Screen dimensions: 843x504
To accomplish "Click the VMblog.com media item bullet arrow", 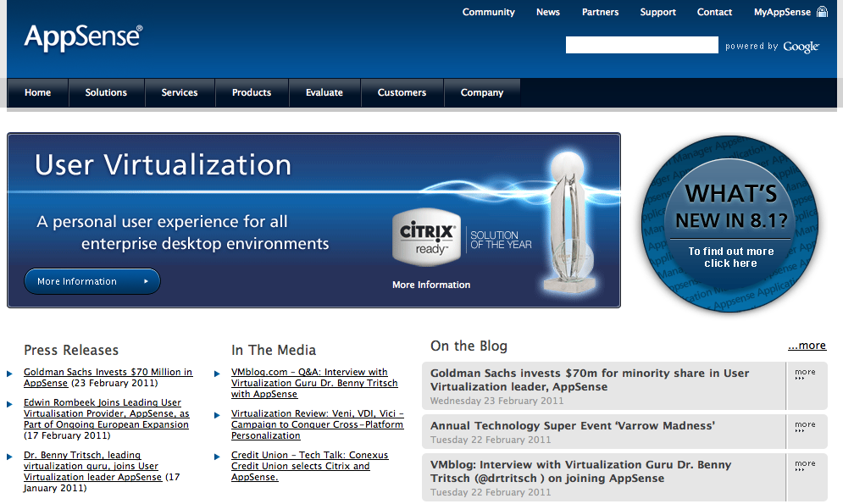I will tap(217, 374).
